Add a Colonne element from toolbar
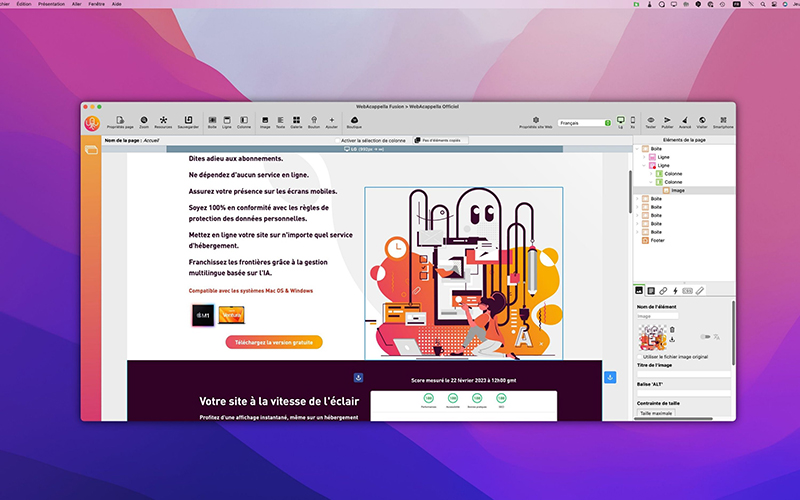 (244, 122)
